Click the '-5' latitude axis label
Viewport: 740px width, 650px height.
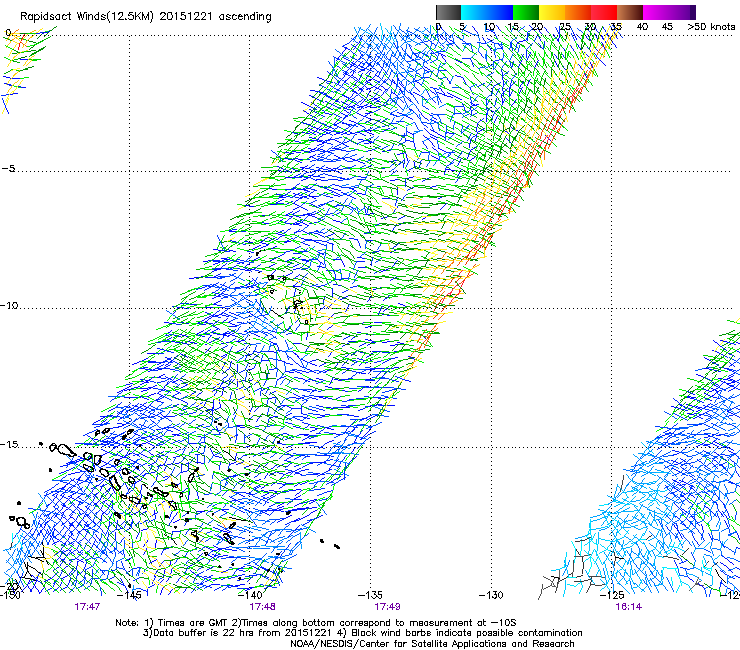click(8, 168)
